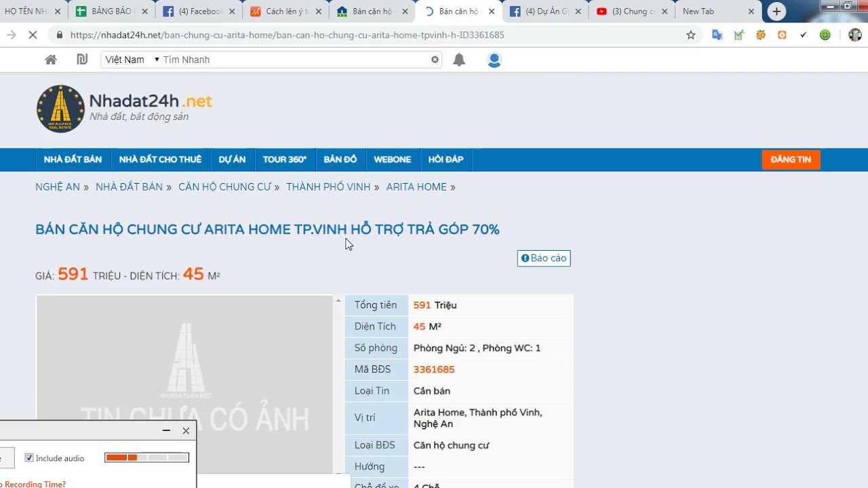Open NHÀ ĐẤT BÁN menu

(73, 160)
